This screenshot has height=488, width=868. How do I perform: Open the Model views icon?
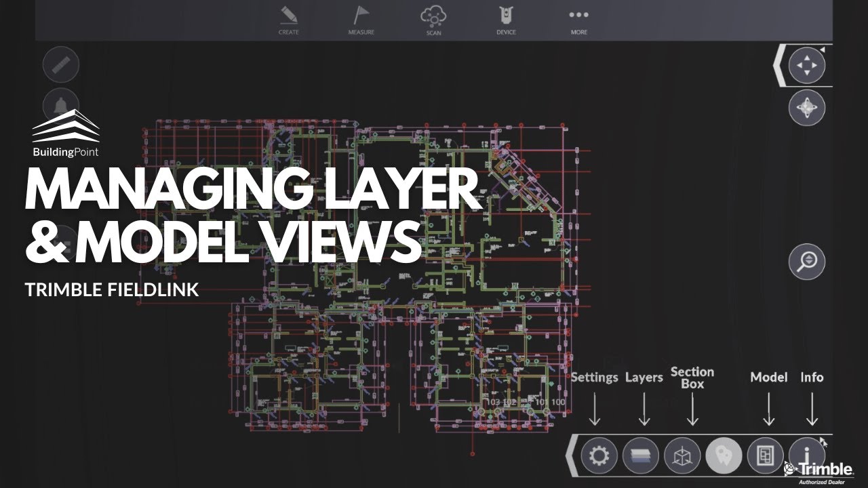[766, 455]
